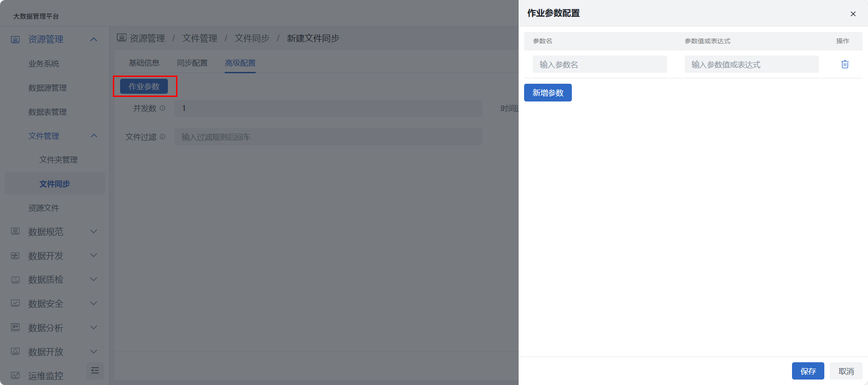Click the 并发数 input field

pyautogui.click(x=328, y=108)
